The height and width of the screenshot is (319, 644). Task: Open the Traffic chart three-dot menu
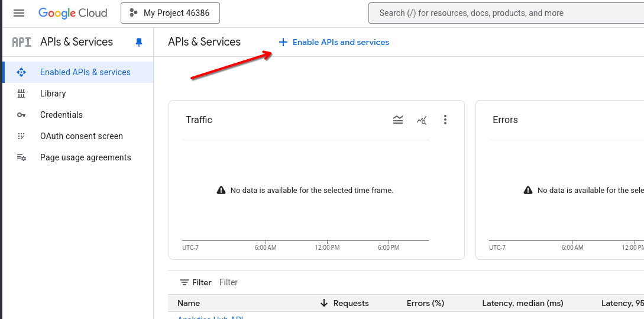pyautogui.click(x=445, y=120)
